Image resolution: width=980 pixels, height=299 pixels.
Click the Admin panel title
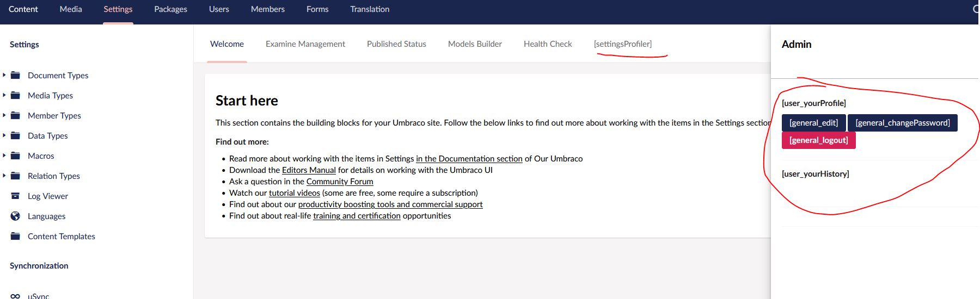[797, 45]
